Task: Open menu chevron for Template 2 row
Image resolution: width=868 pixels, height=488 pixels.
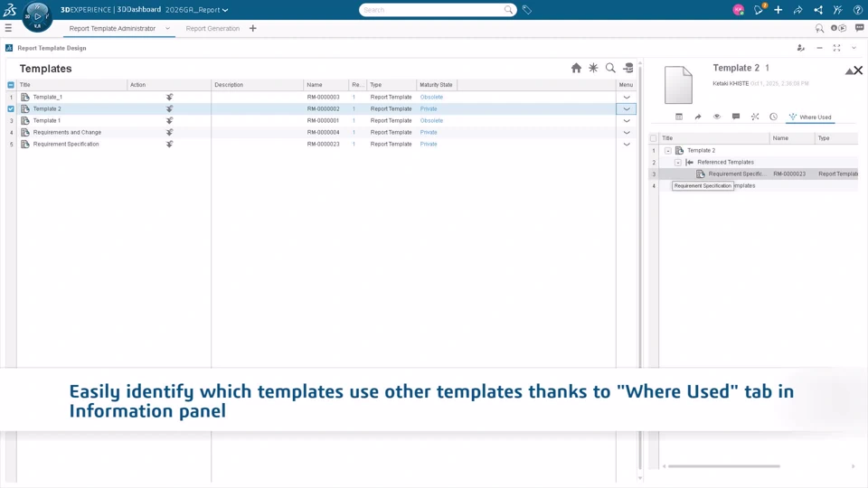Action: [x=627, y=109]
